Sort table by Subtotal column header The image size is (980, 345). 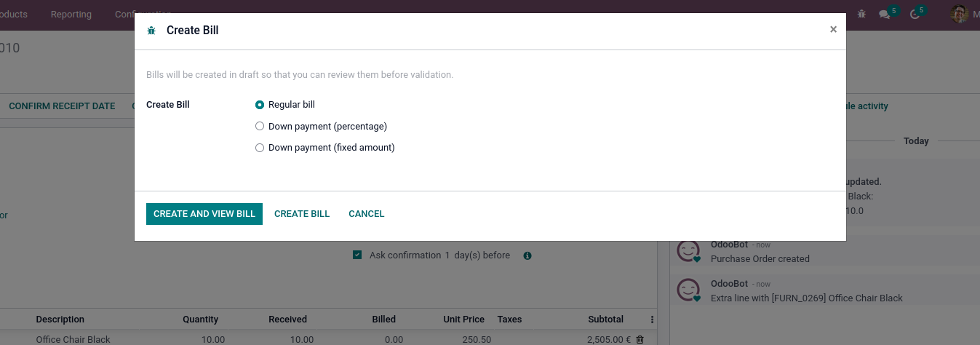(x=605, y=320)
